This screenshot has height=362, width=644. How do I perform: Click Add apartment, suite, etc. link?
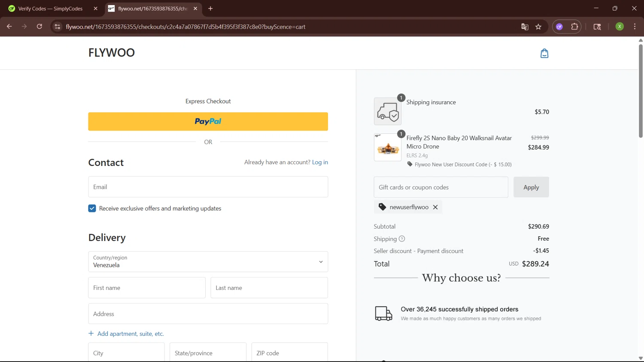131,334
